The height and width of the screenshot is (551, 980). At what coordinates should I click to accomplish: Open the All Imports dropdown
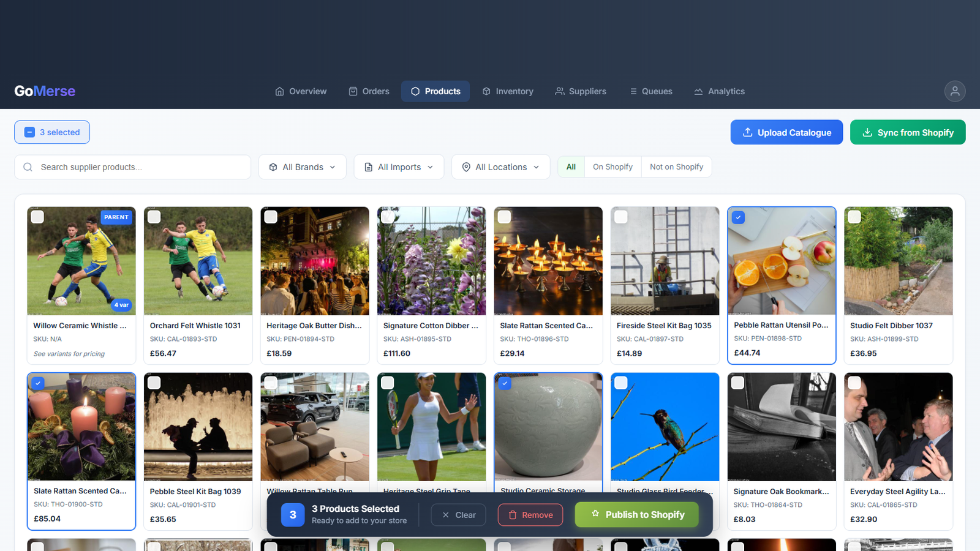(x=399, y=167)
